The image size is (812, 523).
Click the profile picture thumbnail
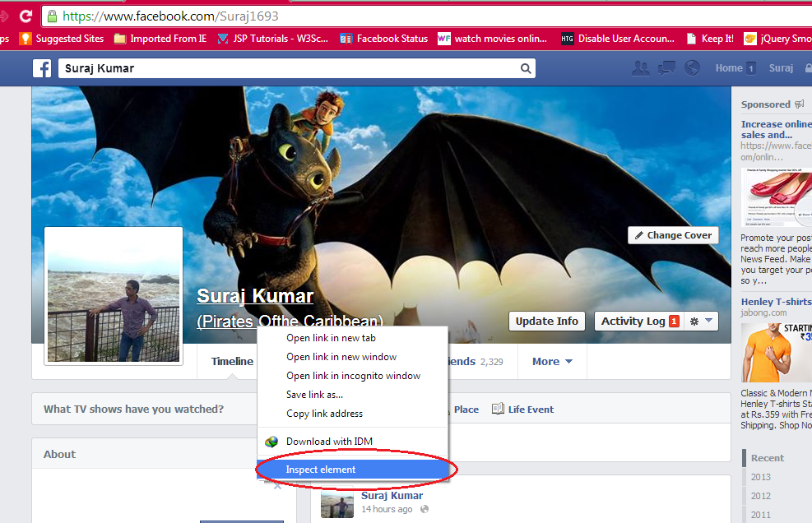114,296
